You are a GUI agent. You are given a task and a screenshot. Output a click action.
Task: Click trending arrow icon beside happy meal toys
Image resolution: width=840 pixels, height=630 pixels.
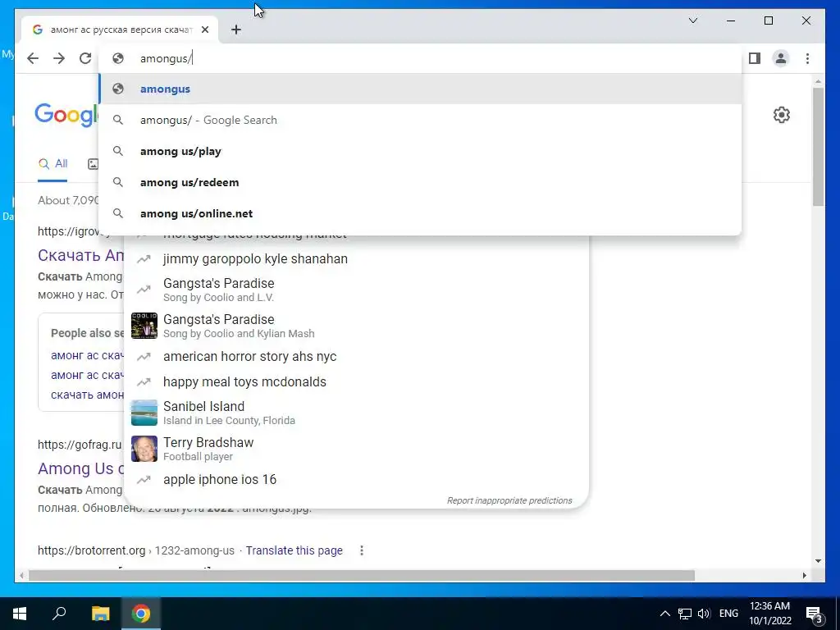click(x=144, y=382)
